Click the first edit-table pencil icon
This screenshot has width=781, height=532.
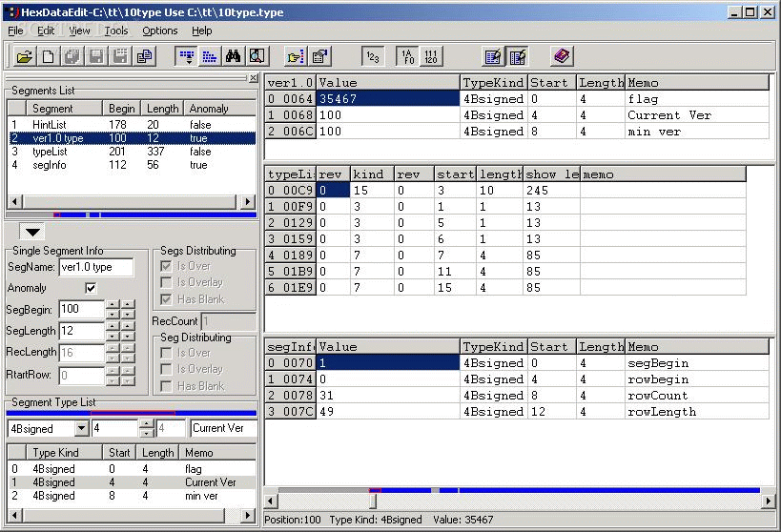click(493, 57)
